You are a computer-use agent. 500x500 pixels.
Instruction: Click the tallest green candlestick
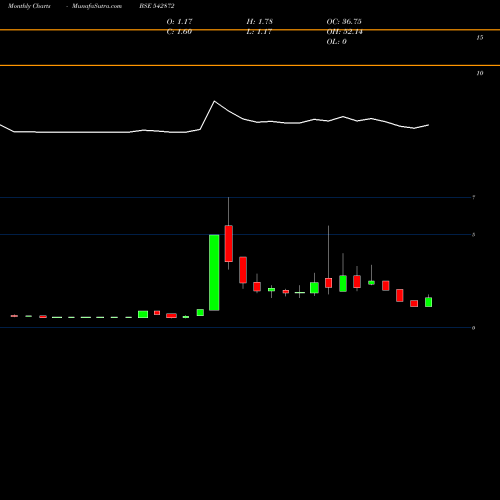pyautogui.click(x=214, y=273)
